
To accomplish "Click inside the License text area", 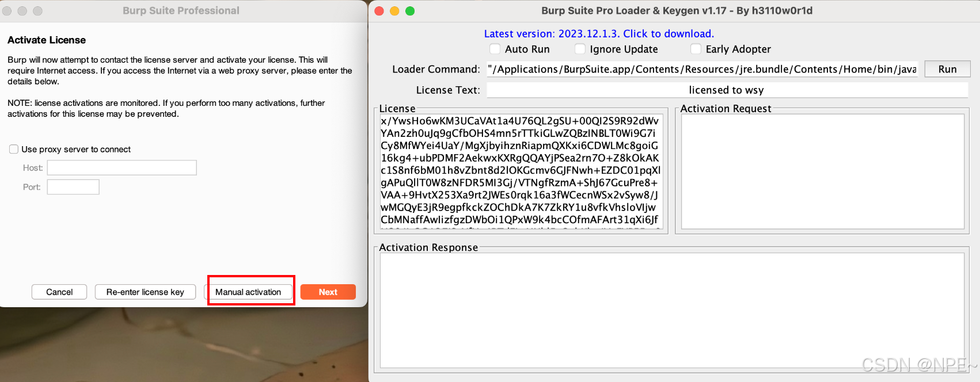I will pyautogui.click(x=521, y=171).
